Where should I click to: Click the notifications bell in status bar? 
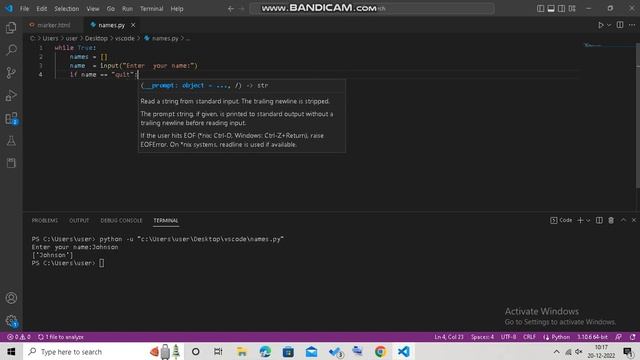coord(632,337)
